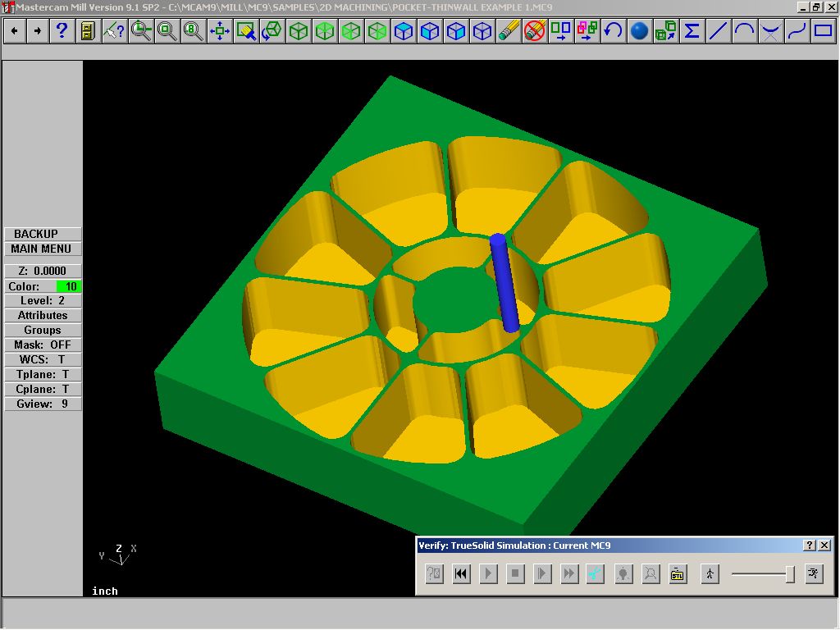Click the dynamic rotate view cube icon

tap(272, 31)
